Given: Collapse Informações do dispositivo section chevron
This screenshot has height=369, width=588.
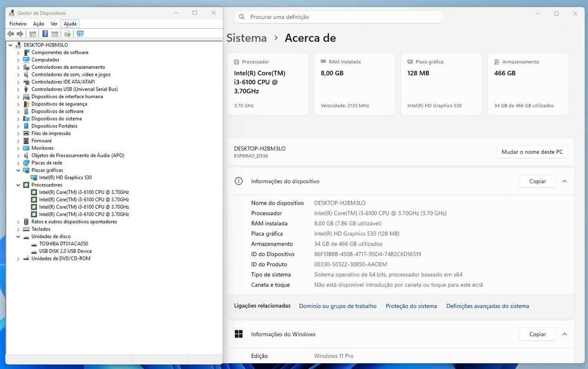Looking at the screenshot, I should (564, 182).
